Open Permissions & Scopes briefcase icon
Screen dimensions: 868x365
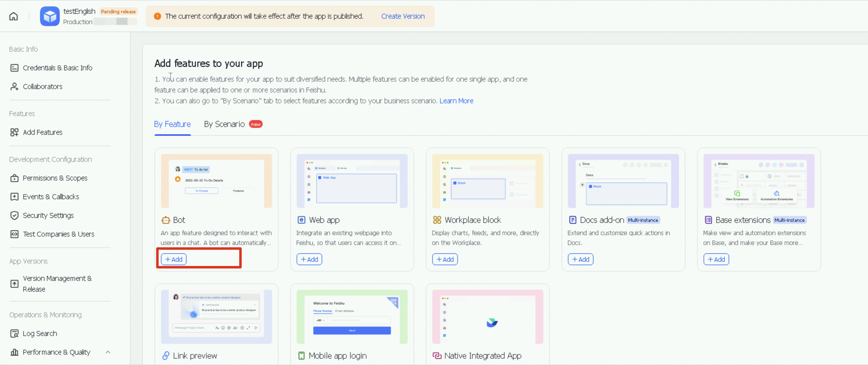coord(14,178)
